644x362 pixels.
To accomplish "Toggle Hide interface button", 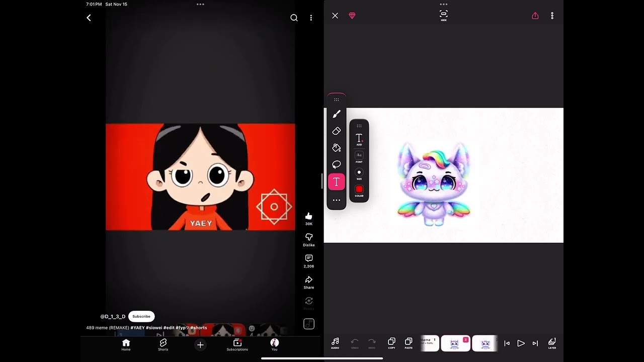I will (x=444, y=16).
